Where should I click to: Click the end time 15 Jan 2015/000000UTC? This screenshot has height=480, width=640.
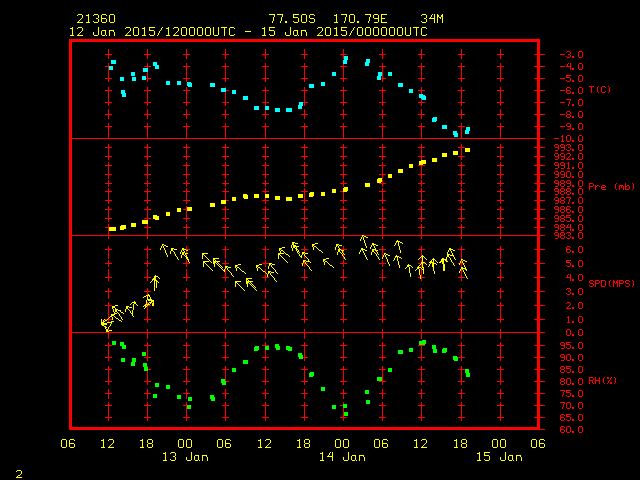[344, 32]
